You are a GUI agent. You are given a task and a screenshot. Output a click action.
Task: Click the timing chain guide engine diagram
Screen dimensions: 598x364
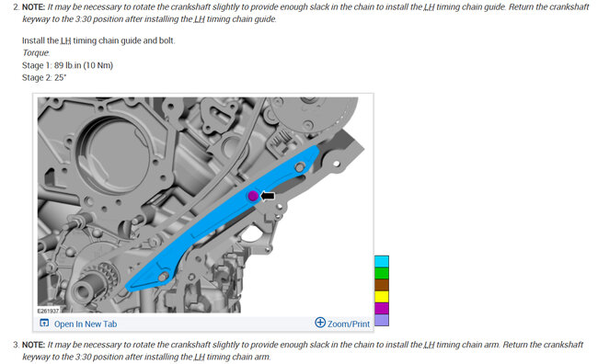[201, 205]
